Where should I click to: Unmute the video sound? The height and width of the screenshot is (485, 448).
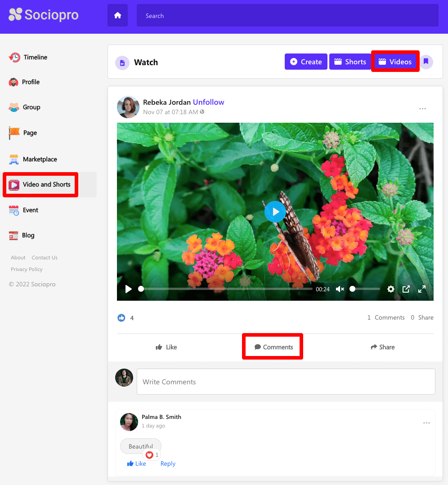(340, 289)
